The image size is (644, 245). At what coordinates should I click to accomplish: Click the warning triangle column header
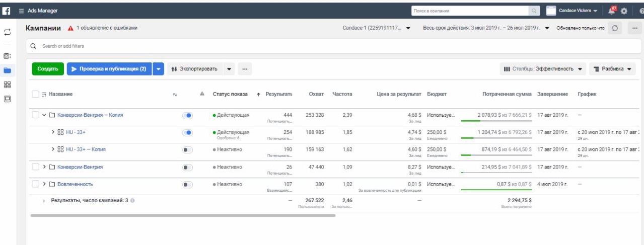202,94
